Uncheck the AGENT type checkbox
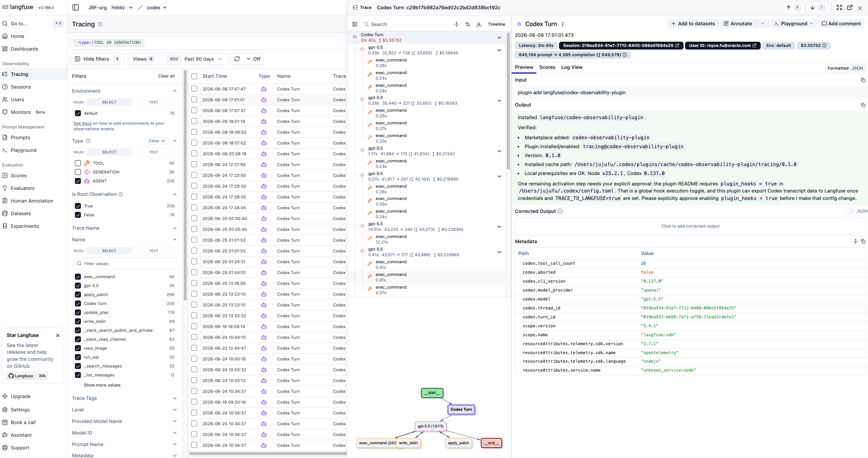Image resolution: width=868 pixels, height=458 pixels. 78,181
